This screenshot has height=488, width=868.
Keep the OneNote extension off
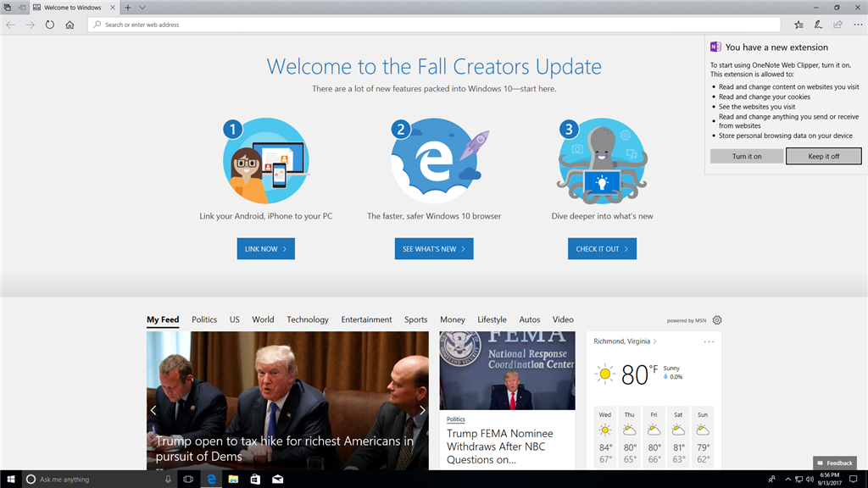coord(824,156)
